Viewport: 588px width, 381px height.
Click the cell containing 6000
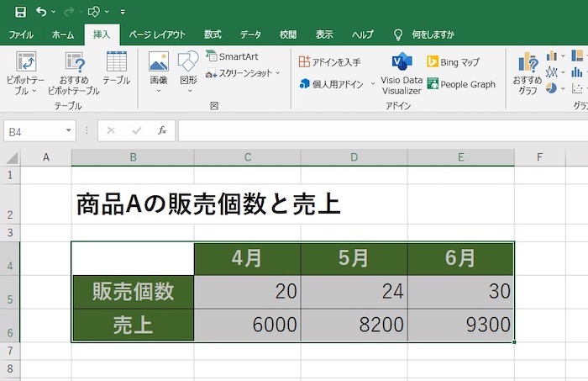[248, 325]
